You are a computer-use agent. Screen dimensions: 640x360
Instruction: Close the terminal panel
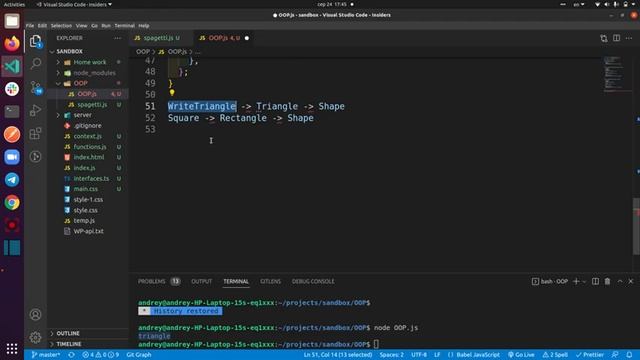click(x=631, y=281)
